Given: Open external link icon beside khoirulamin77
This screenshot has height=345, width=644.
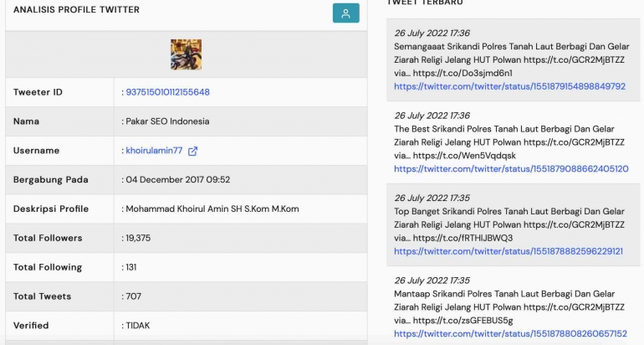Looking at the screenshot, I should [192, 151].
